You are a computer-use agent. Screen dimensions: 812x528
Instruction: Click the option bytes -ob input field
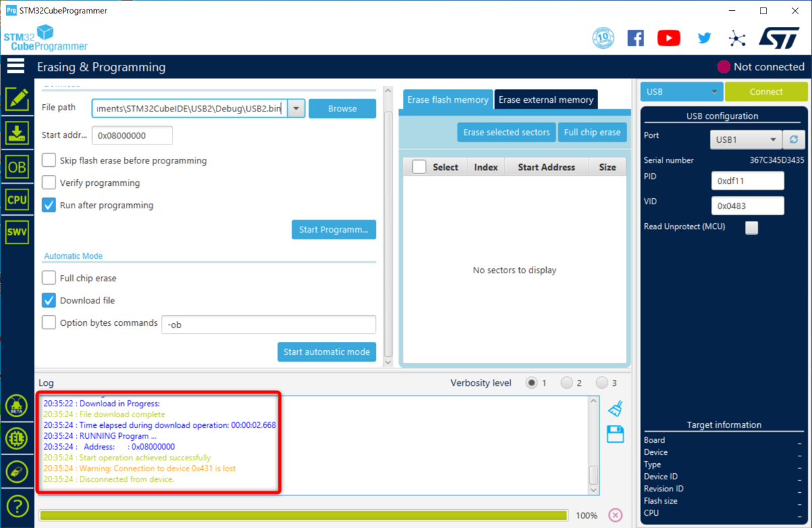[x=269, y=325]
